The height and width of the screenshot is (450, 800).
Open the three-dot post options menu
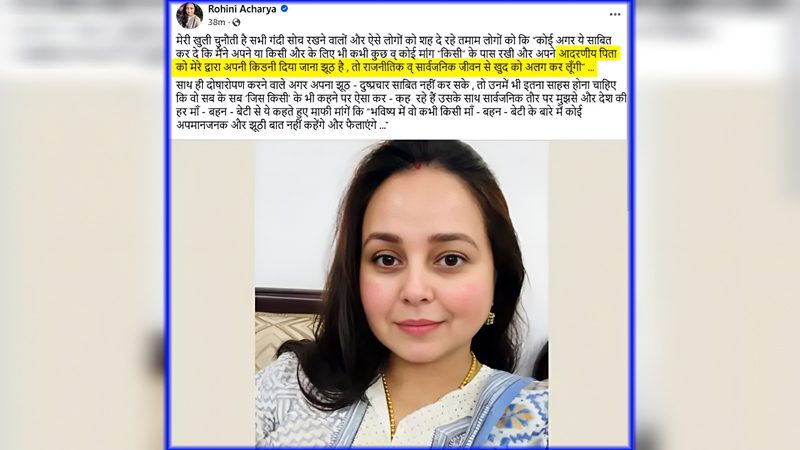615,14
